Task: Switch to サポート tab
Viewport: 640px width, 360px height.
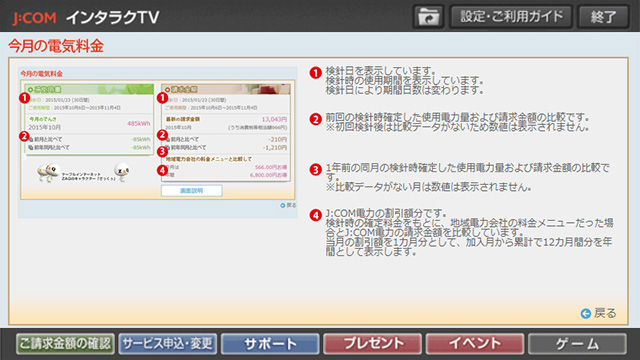Action: (x=270, y=344)
